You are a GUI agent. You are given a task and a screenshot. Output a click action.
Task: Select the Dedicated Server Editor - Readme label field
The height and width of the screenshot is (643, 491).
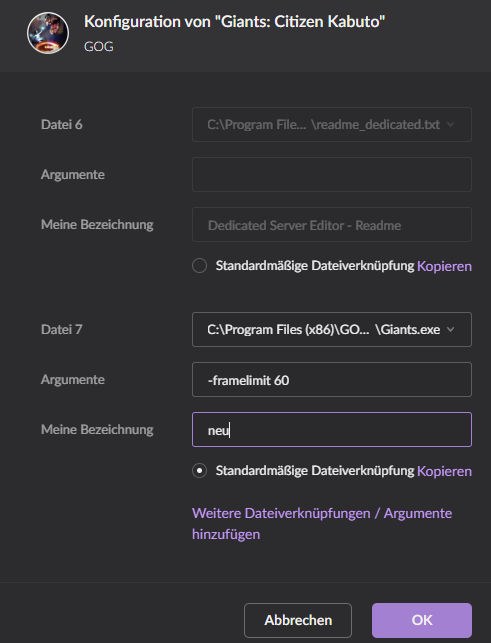[x=331, y=225]
